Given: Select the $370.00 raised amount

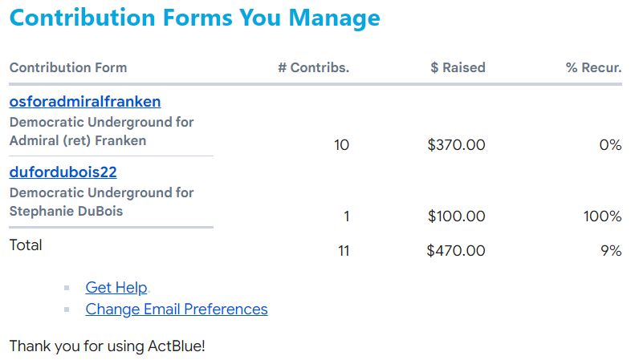Looking at the screenshot, I should (x=456, y=145).
